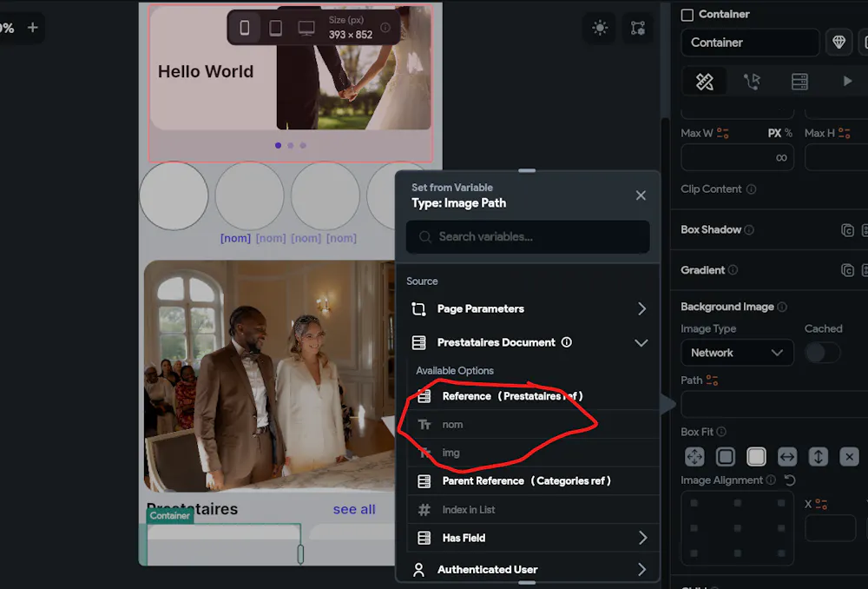
Task: Toggle the Container checkbox
Action: click(x=687, y=15)
